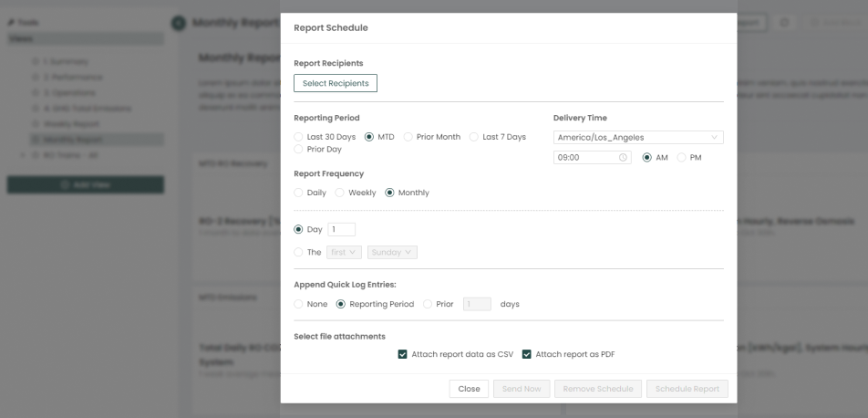
Task: Open the 'first' ordinal dropdown
Action: tap(345, 252)
